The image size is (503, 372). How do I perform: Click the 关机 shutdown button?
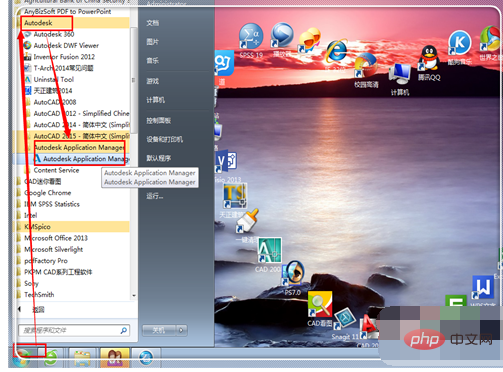point(159,330)
